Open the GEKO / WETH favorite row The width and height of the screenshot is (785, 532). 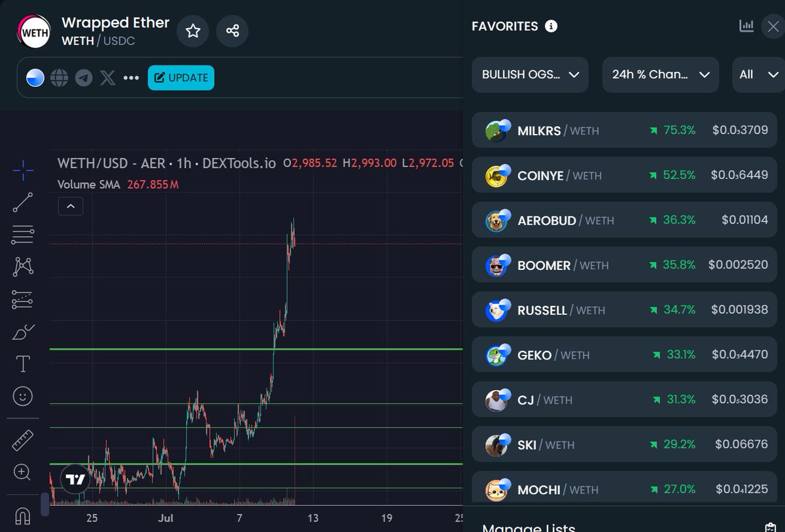(623, 355)
